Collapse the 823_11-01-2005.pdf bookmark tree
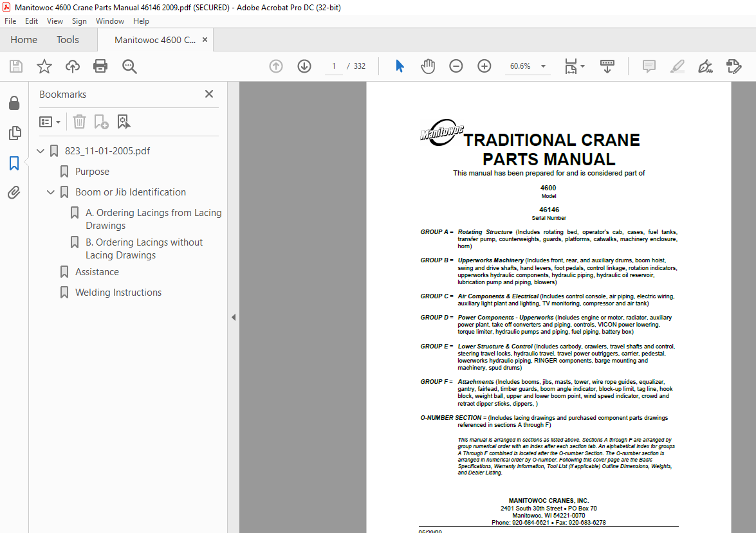This screenshot has height=533, width=756. (x=41, y=151)
